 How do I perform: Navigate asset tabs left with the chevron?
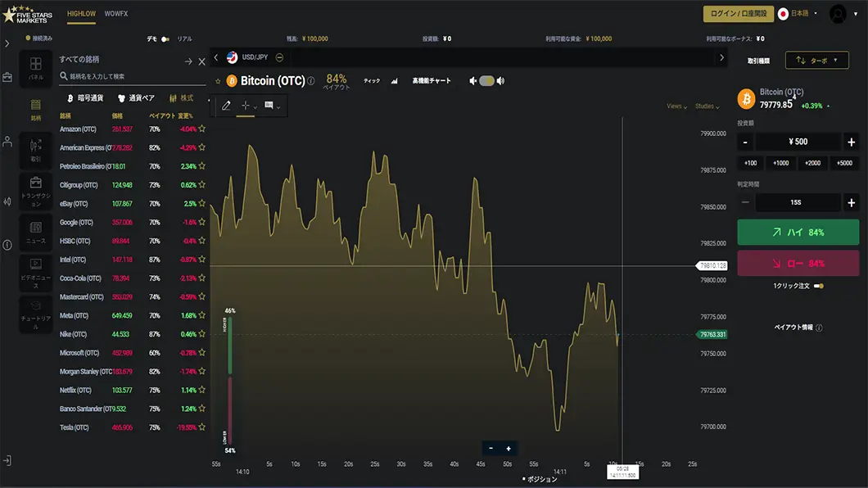coord(216,57)
